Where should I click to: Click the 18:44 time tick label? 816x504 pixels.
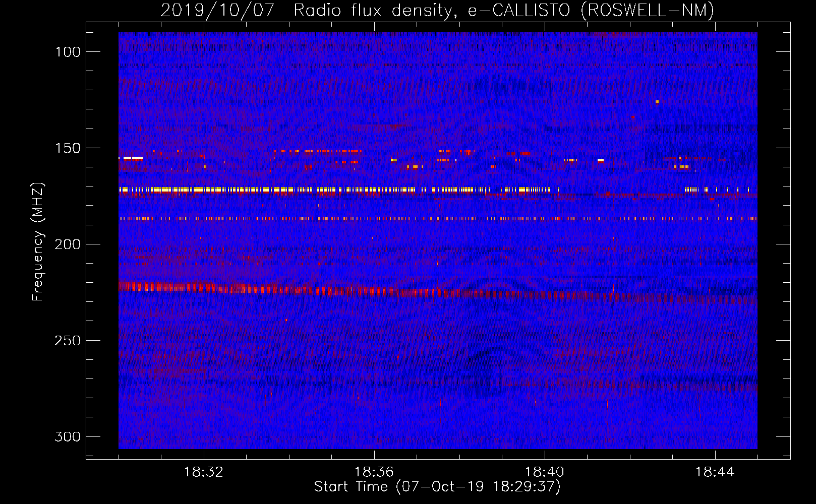715,472
